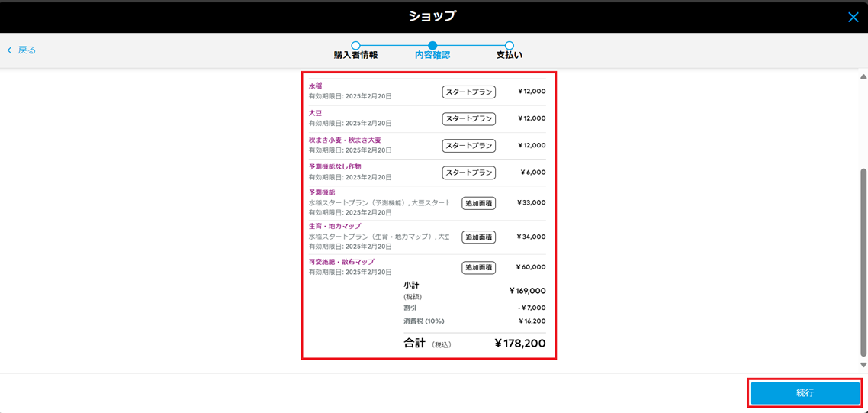
Task: Click the 内容確認 filled step circle
Action: [x=432, y=46]
